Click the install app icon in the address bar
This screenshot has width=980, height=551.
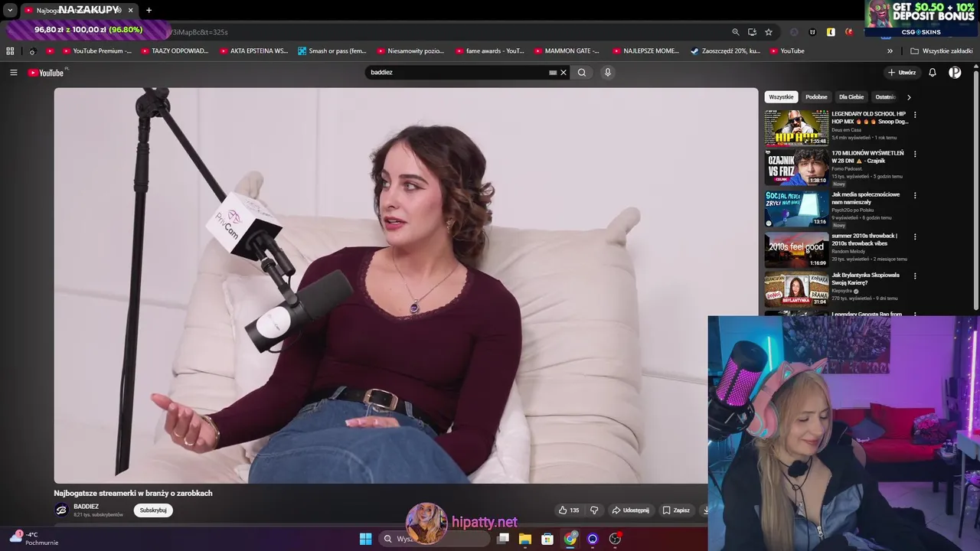click(x=752, y=32)
